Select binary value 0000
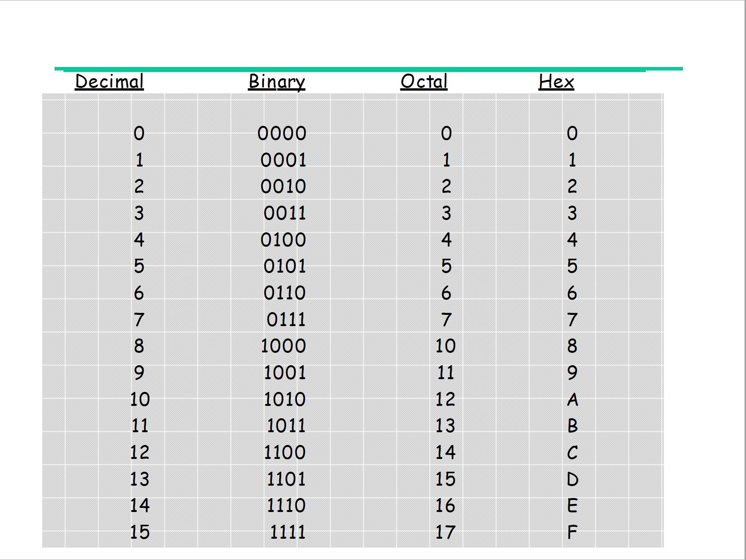The image size is (746, 560). click(x=282, y=134)
